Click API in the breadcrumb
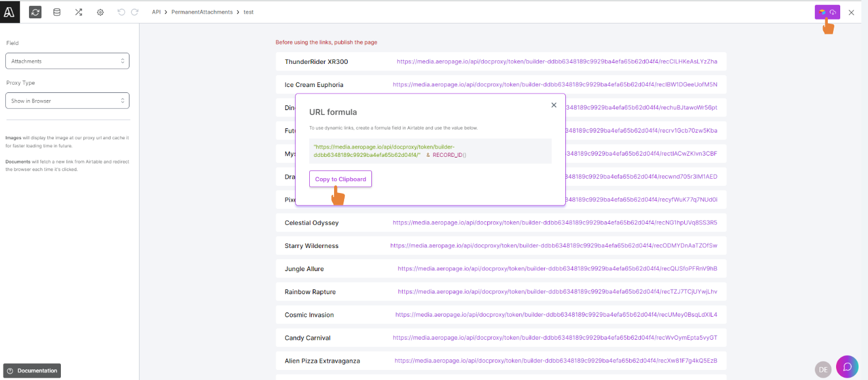868x380 pixels. (156, 12)
